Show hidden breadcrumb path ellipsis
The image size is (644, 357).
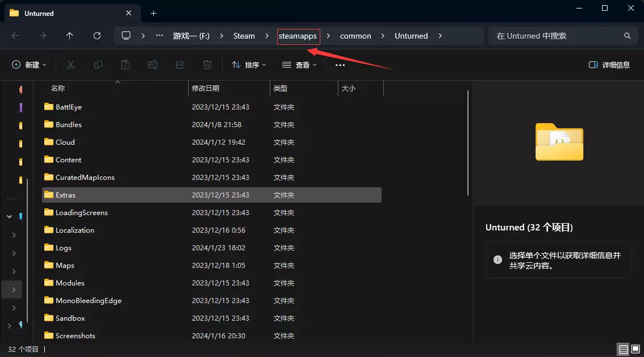click(160, 36)
